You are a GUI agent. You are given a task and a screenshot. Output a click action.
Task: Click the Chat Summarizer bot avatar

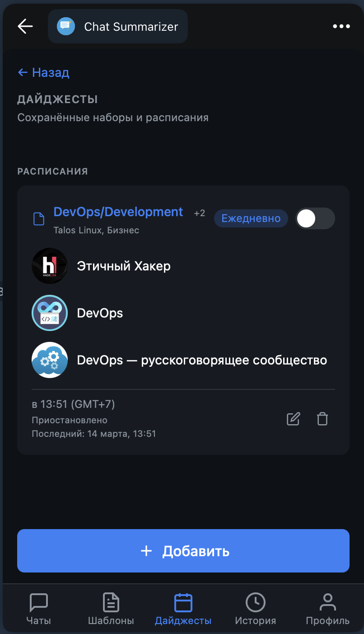pos(65,26)
